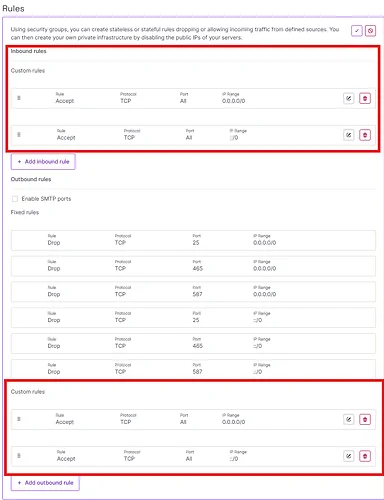Delete outbound Accept rule for 0.0.0.0/0
This screenshot has height=500, width=384.
coord(365,419)
